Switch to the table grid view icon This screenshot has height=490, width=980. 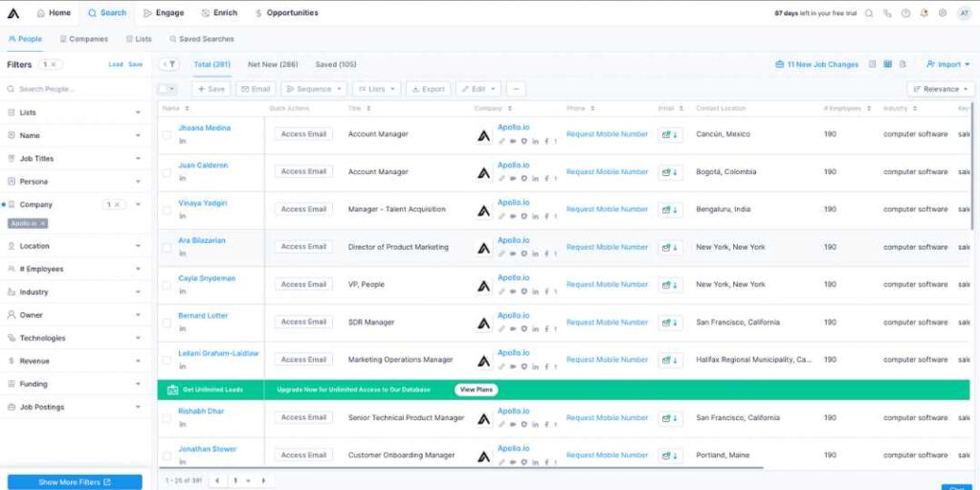tap(887, 64)
